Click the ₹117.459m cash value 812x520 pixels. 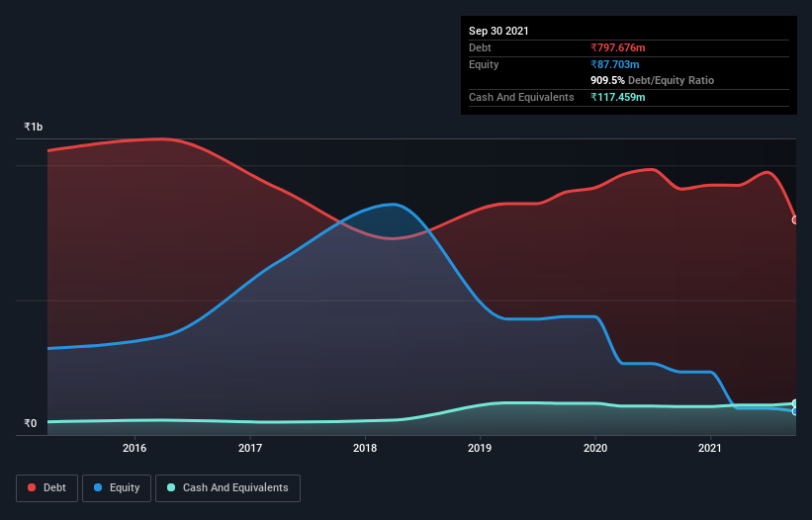click(618, 97)
